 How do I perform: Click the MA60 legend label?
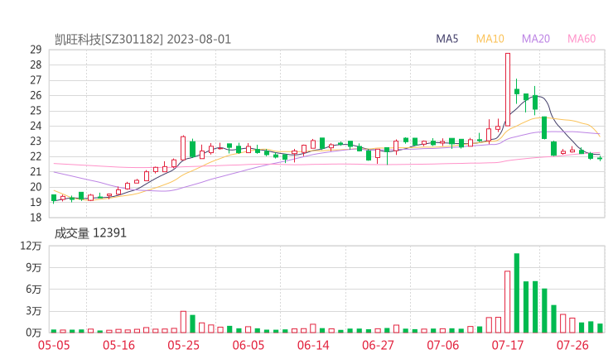click(x=582, y=39)
